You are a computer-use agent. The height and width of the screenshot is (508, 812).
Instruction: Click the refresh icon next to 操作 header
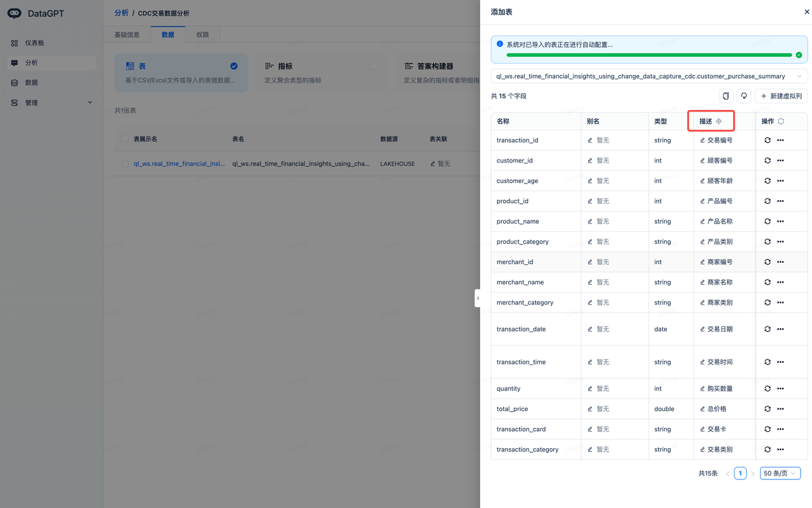[781, 121]
